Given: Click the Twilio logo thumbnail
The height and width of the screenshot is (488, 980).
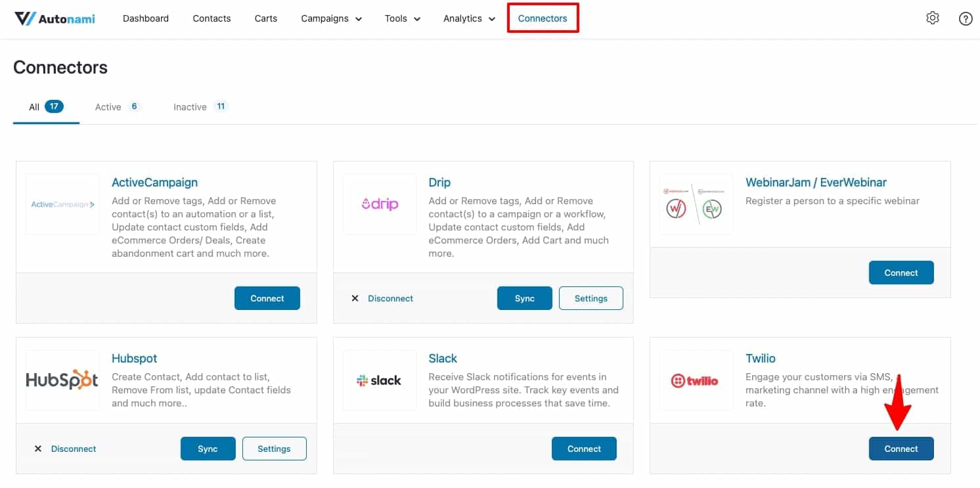Looking at the screenshot, I should point(696,380).
